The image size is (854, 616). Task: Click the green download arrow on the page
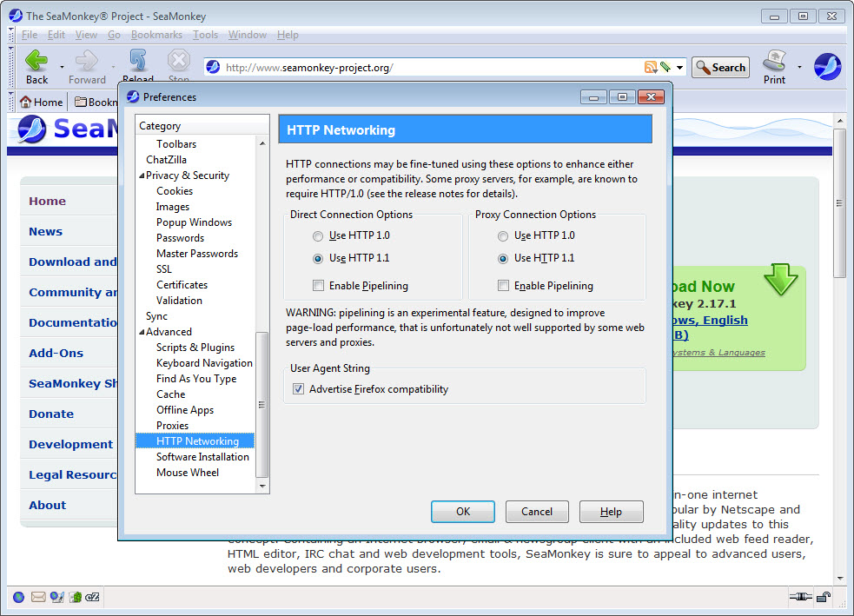[x=780, y=280]
